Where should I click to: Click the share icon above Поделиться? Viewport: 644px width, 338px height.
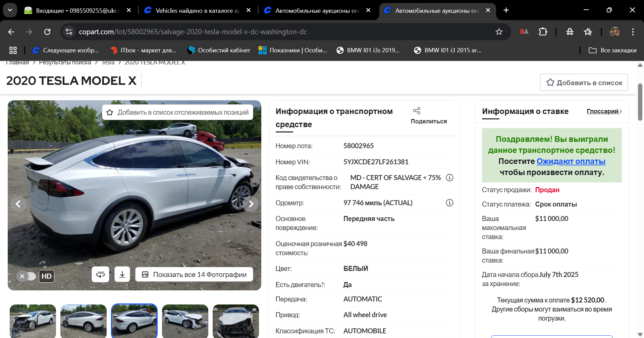click(417, 111)
